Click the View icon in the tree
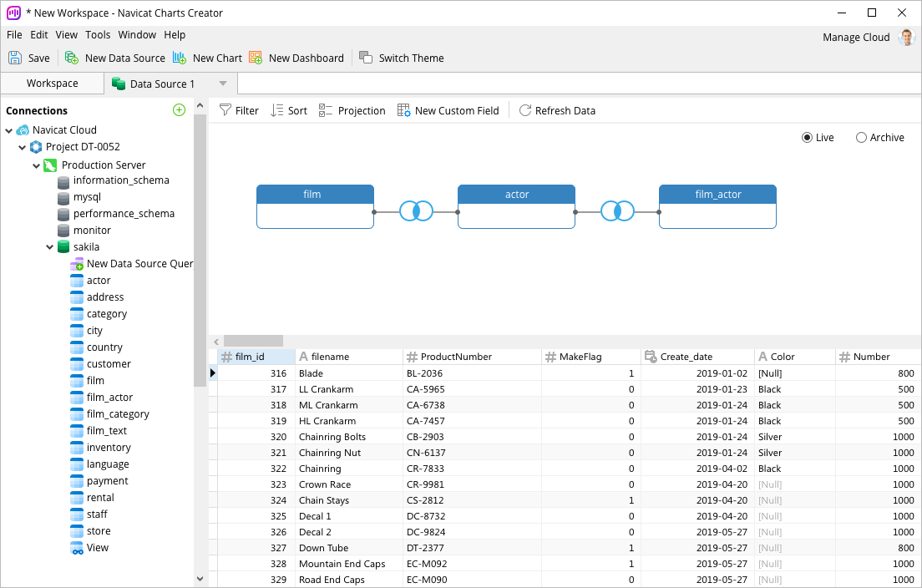Screen dimensions: 922x588 [77, 548]
